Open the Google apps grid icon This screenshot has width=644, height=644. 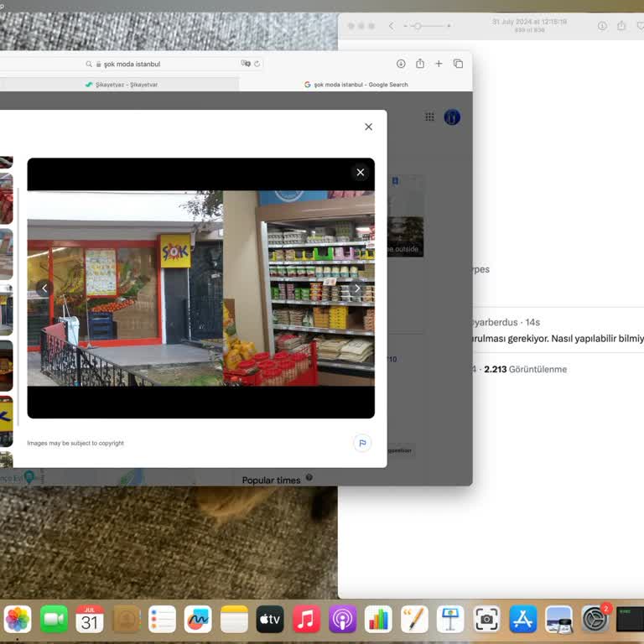point(429,117)
